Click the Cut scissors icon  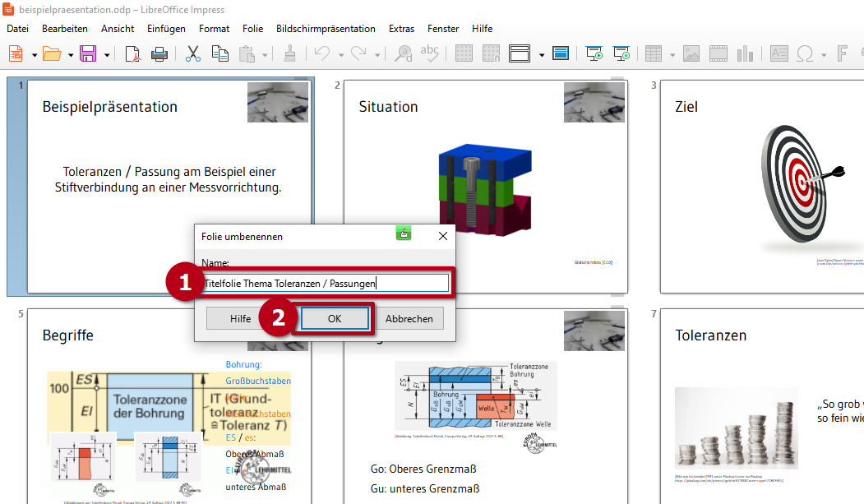(x=193, y=54)
